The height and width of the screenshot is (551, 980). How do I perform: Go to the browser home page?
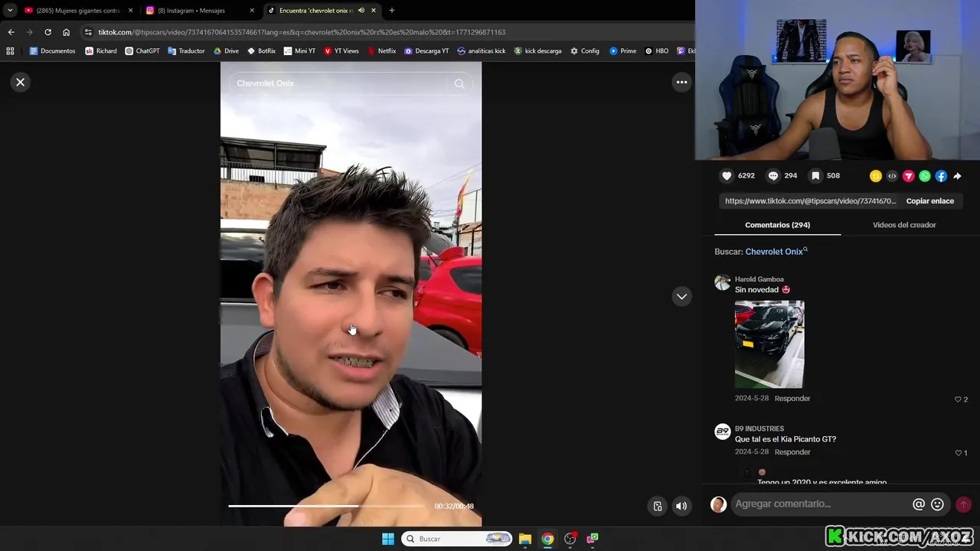tap(66, 32)
